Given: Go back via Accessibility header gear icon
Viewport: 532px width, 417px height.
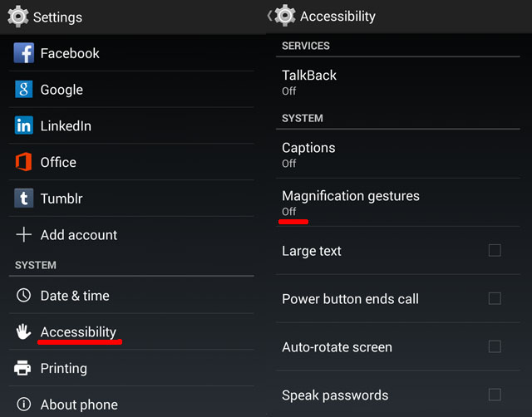Looking at the screenshot, I should click(284, 16).
